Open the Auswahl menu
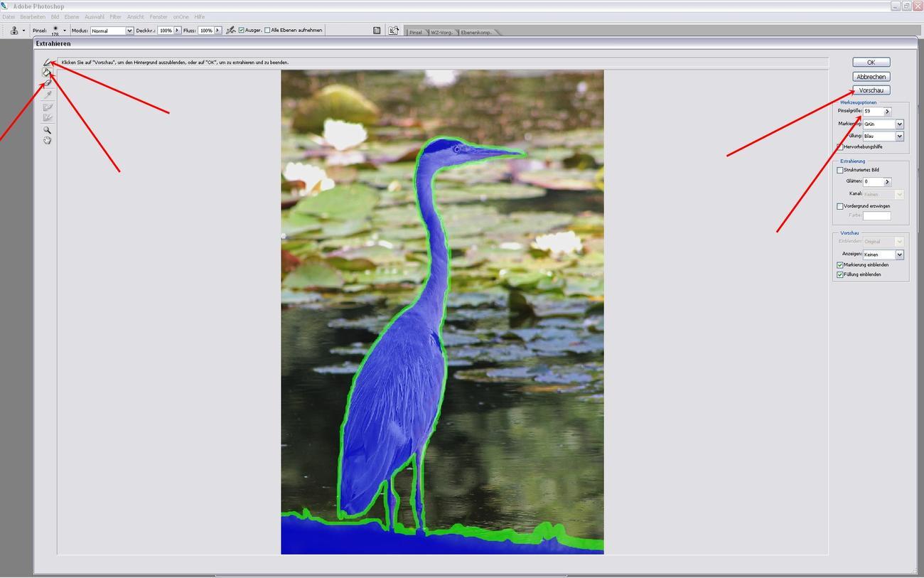924x578 pixels. pyautogui.click(x=94, y=17)
